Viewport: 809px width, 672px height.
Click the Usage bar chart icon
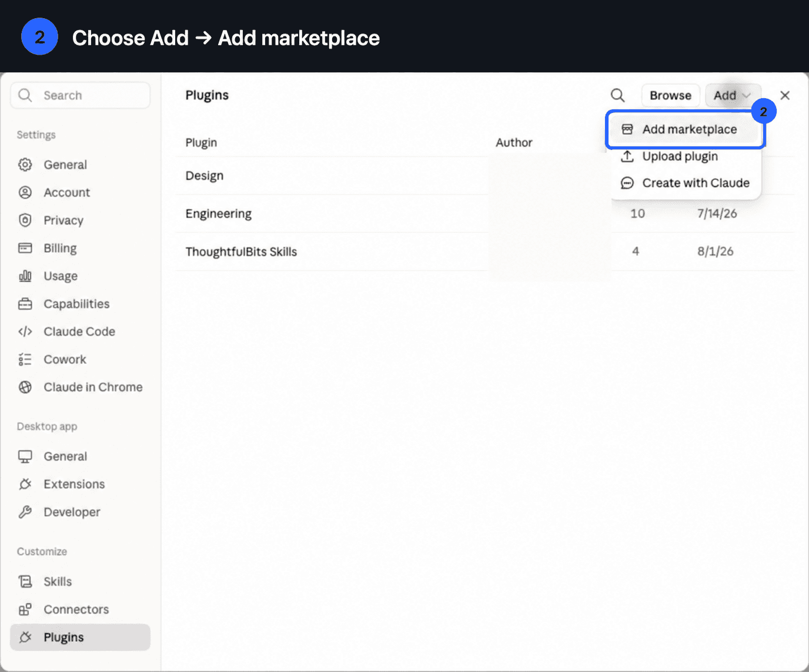coord(25,276)
